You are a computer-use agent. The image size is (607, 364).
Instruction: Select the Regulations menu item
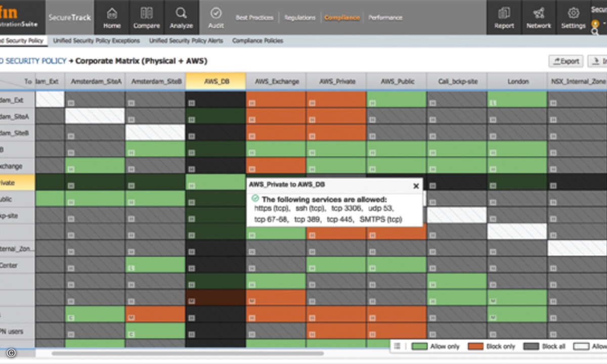click(299, 18)
